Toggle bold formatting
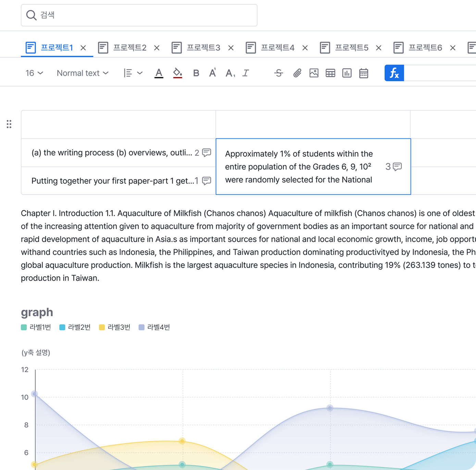Image resolution: width=476 pixels, height=470 pixels. pos(196,73)
